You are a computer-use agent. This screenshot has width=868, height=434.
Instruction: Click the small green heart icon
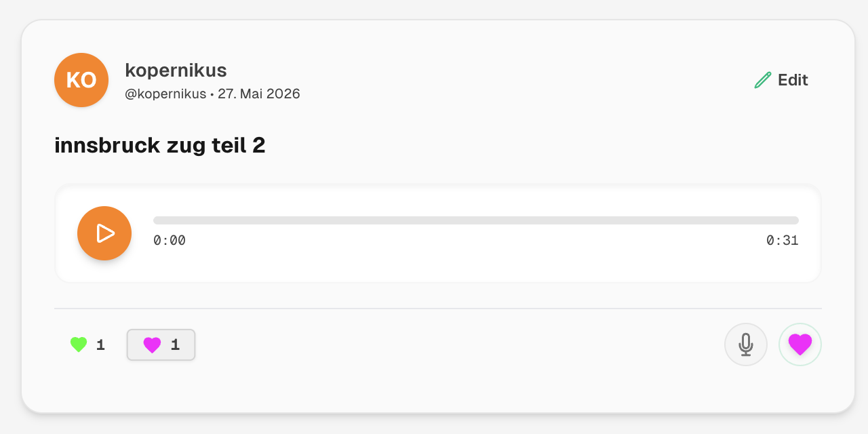pos(79,345)
